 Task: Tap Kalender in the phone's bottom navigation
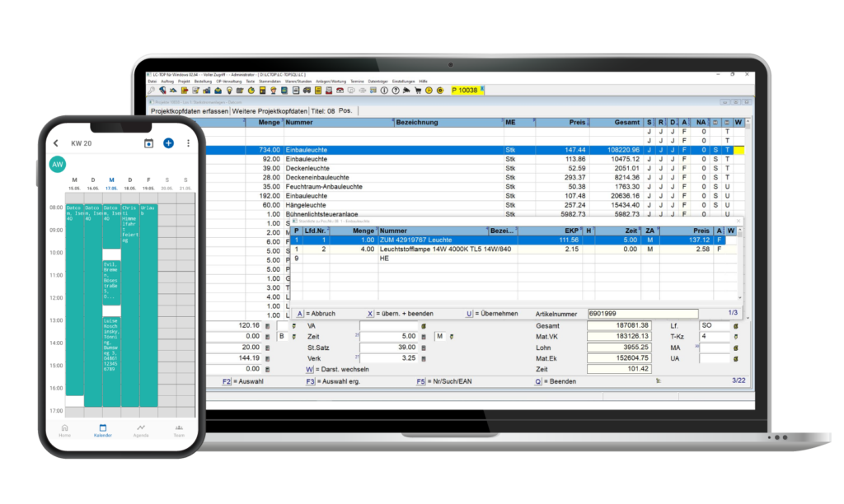point(103,431)
